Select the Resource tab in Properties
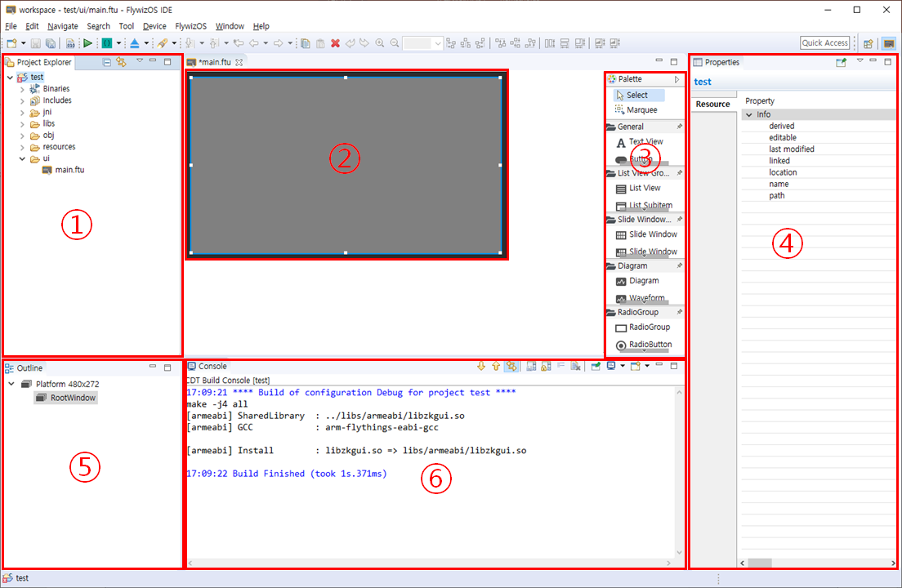Image resolution: width=902 pixels, height=588 pixels. (x=712, y=104)
